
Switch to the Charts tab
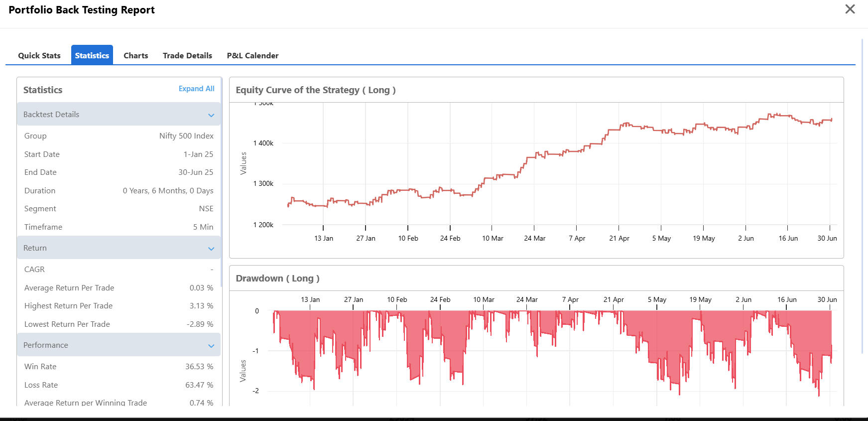tap(136, 55)
